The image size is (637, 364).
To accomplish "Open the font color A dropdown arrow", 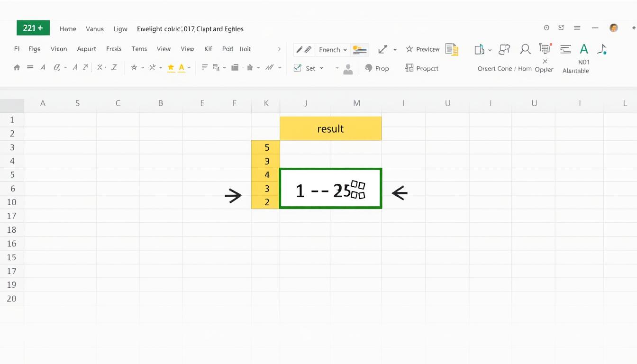I will point(189,68).
